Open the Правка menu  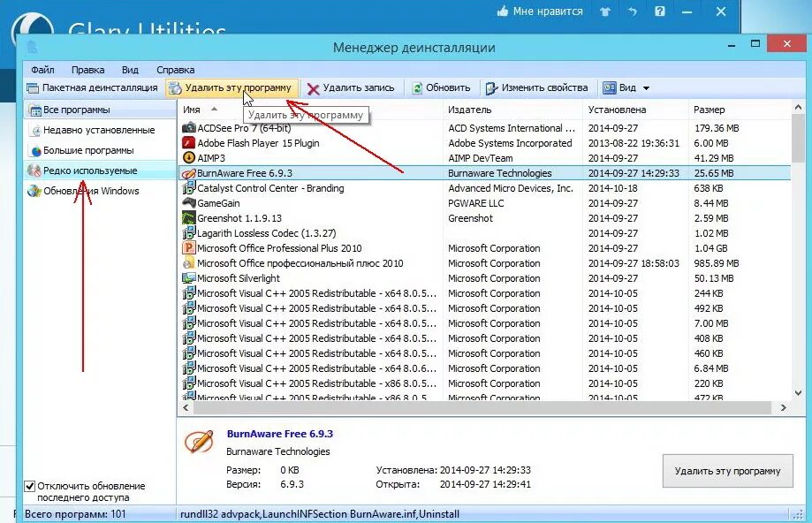88,70
